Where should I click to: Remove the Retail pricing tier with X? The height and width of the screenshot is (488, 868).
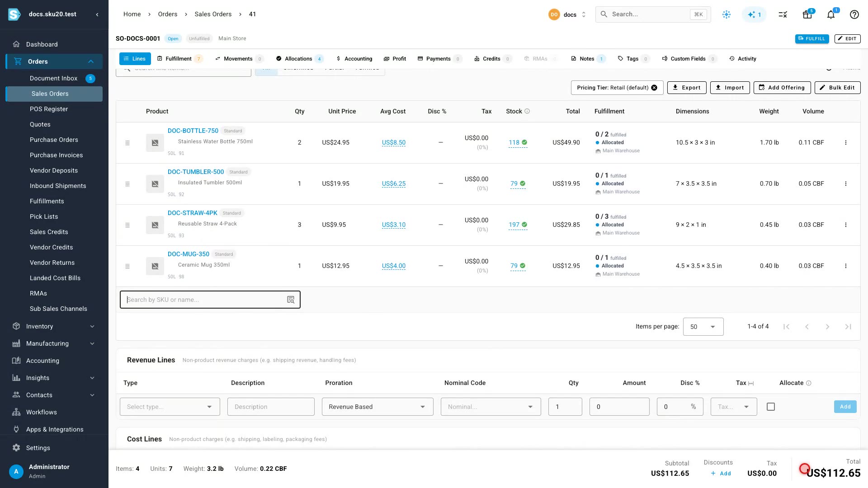point(654,88)
